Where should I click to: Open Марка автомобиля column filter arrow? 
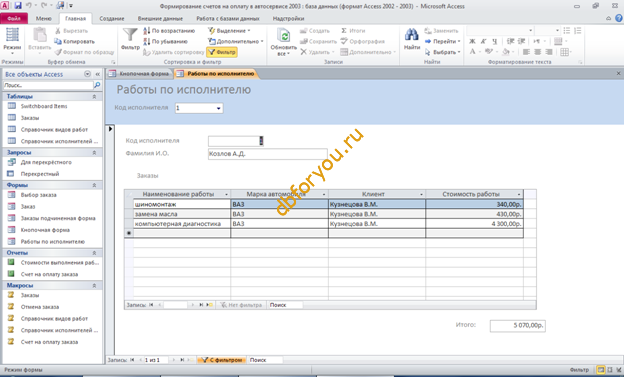tap(324, 194)
